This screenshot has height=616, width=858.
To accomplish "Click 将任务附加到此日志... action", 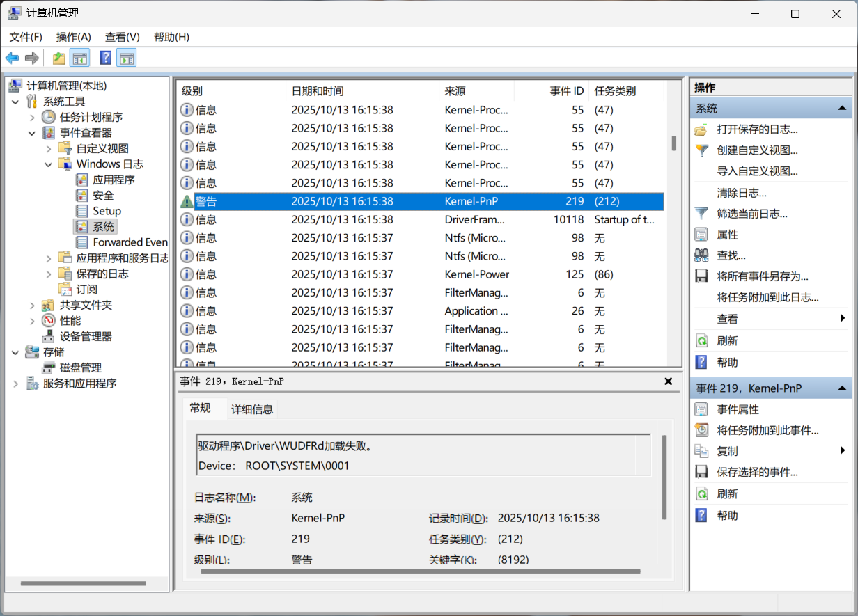I will coord(768,297).
